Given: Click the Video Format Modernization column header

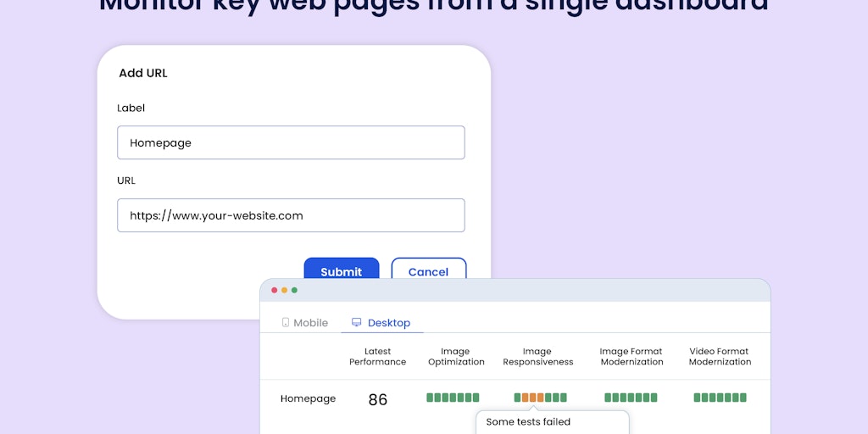Looking at the screenshot, I should pyautogui.click(x=720, y=357).
